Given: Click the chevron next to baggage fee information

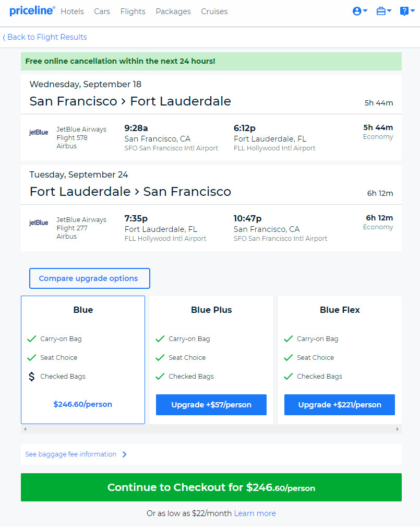Looking at the screenshot, I should click(x=125, y=454).
